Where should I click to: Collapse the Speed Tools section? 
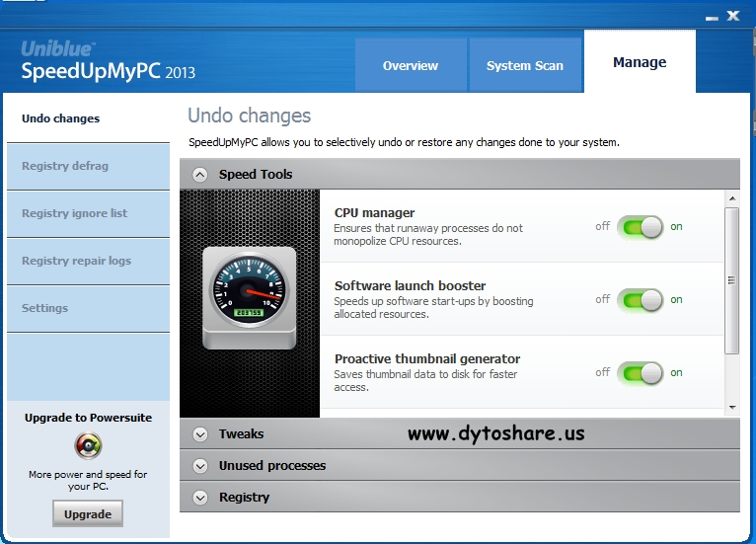click(200, 175)
